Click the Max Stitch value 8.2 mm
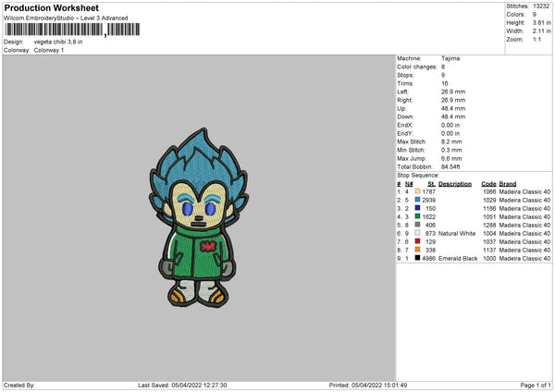555x392 pixels. click(x=451, y=141)
